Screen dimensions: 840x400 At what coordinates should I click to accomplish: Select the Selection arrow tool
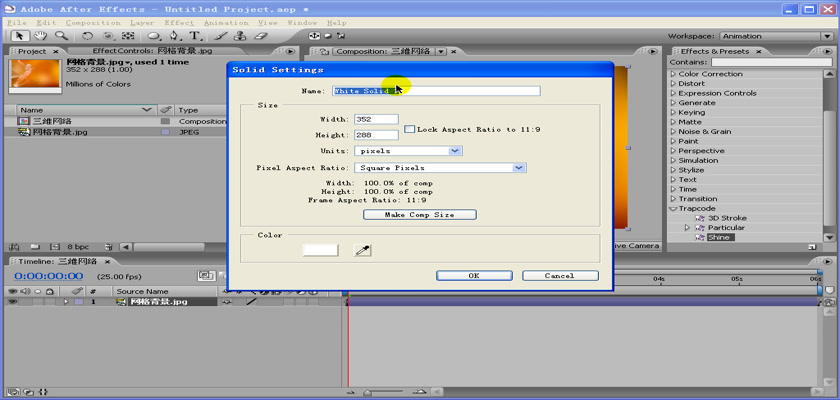click(20, 36)
